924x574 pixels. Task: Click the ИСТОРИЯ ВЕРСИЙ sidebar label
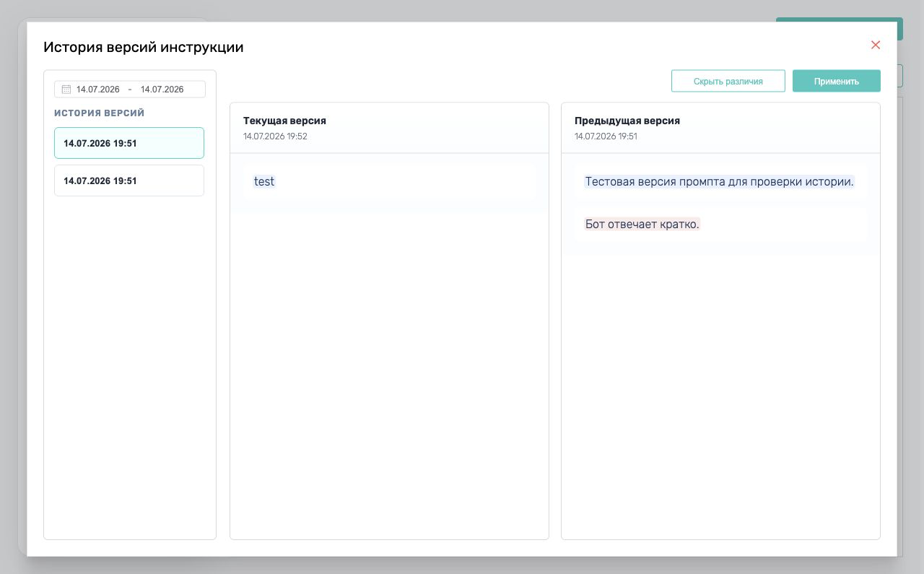100,113
